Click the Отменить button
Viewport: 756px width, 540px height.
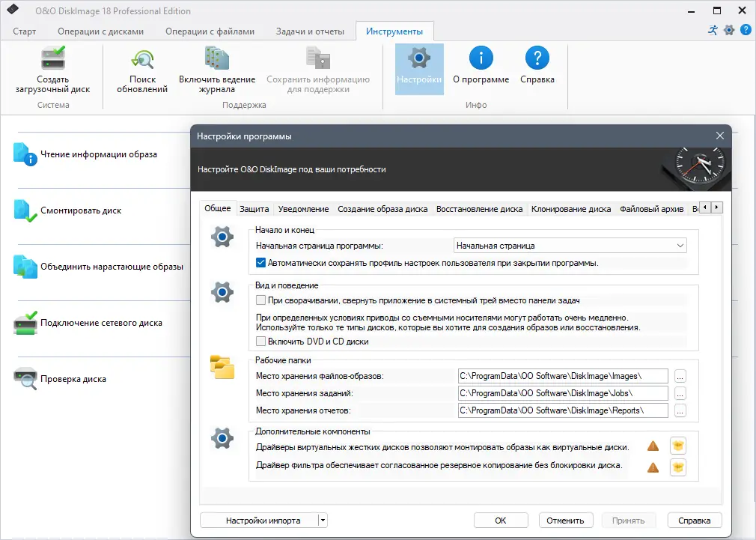click(565, 521)
